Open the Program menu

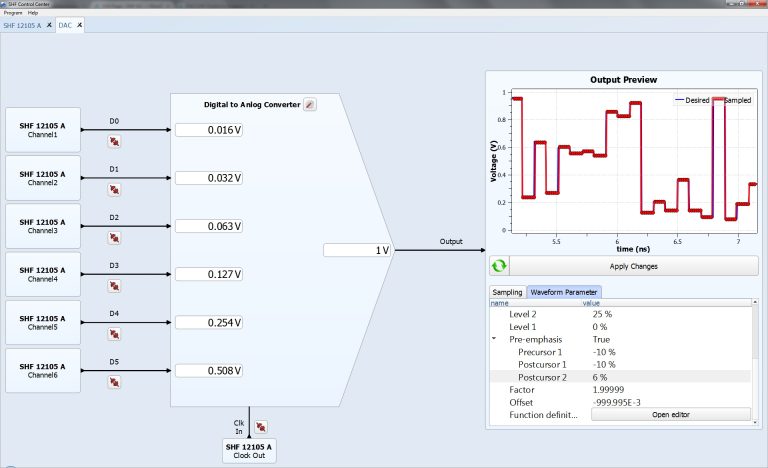(x=12, y=12)
